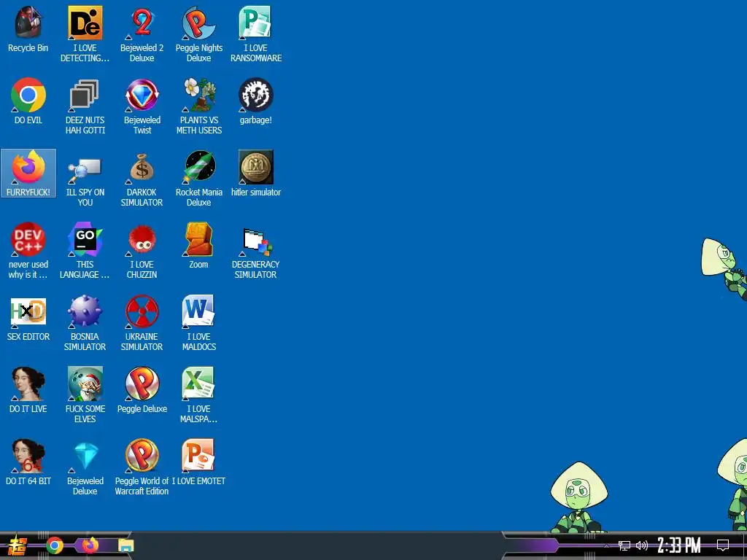This screenshot has width=747, height=560.
Task: Open the Publisher 'I LOVE RANSOMWARE' shortcut
Action: pos(256,34)
